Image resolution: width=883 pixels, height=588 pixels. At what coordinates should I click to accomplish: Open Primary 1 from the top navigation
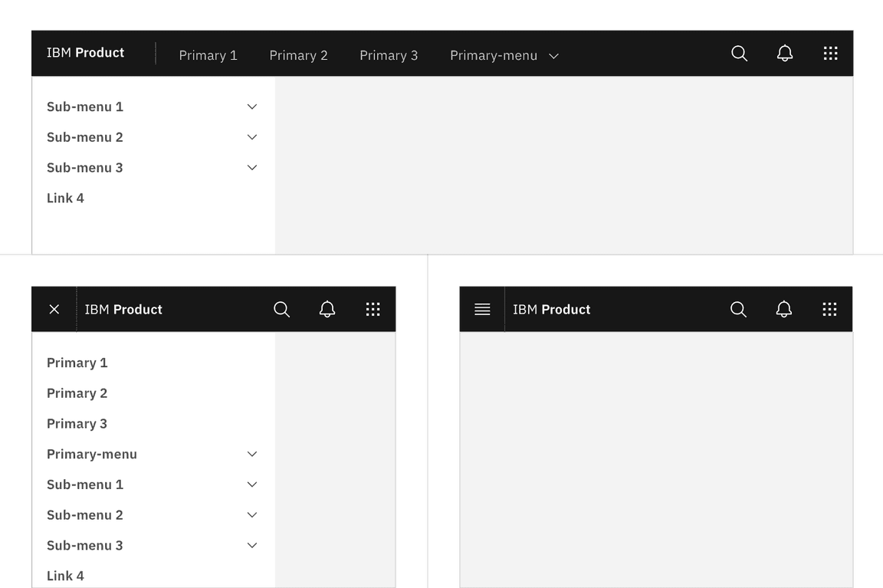click(208, 55)
